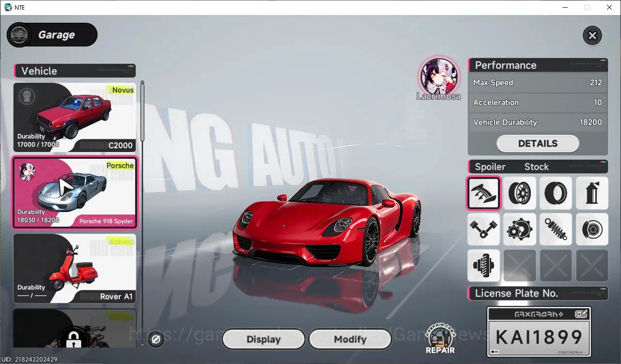This screenshot has width=621, height=364.
Task: Click the Garage emblem badge
Action: click(x=19, y=35)
